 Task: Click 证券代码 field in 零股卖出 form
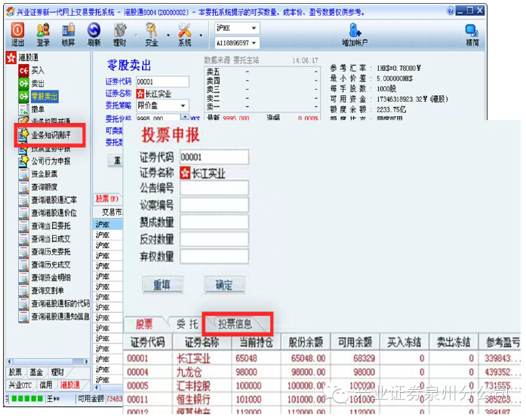click(x=162, y=81)
